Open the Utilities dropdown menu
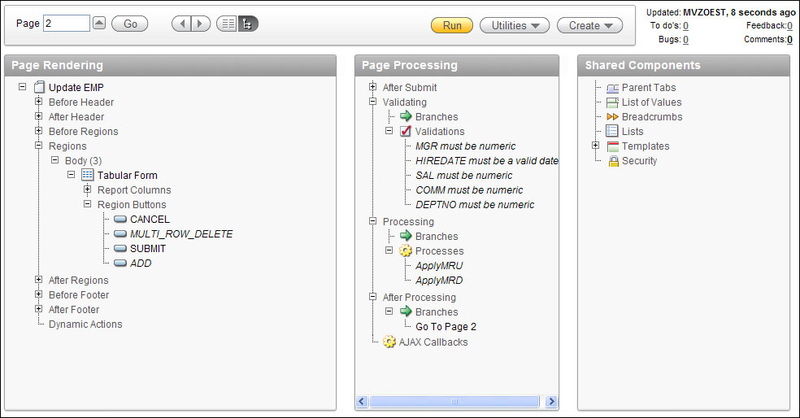The image size is (800, 418). (515, 26)
